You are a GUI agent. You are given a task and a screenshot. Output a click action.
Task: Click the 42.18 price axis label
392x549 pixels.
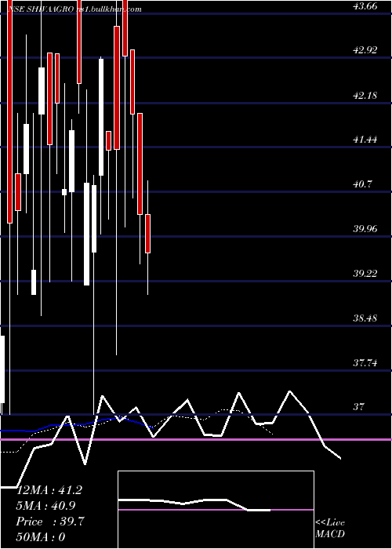[365, 95]
